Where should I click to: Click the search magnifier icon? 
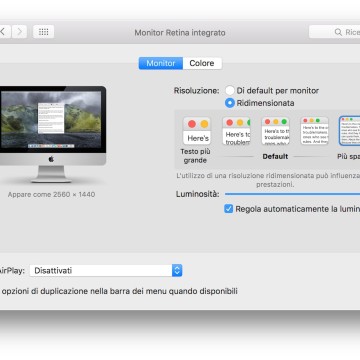tap(338, 32)
